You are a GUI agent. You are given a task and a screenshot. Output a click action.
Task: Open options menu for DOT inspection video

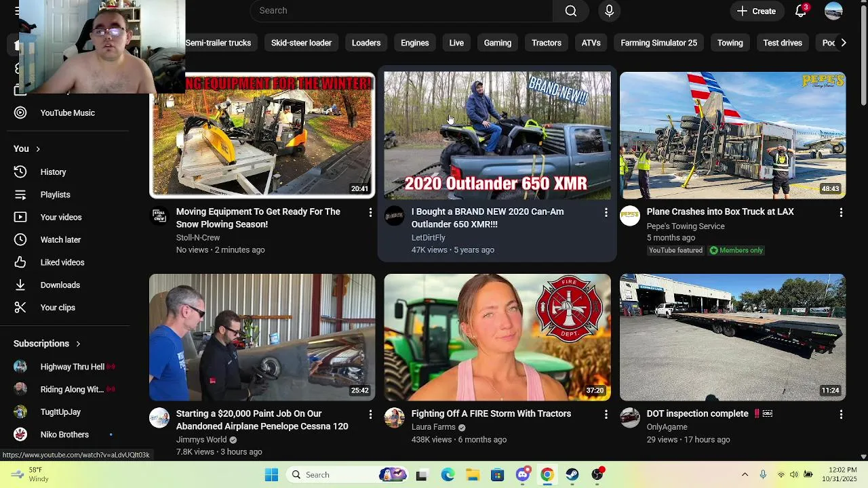[841, 414]
